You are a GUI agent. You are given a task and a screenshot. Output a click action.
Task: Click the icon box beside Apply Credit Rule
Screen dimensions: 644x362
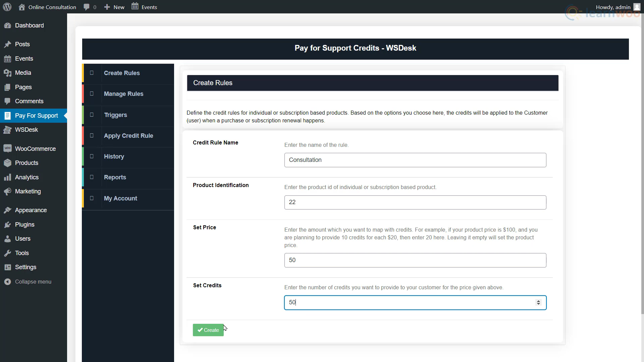(x=92, y=135)
